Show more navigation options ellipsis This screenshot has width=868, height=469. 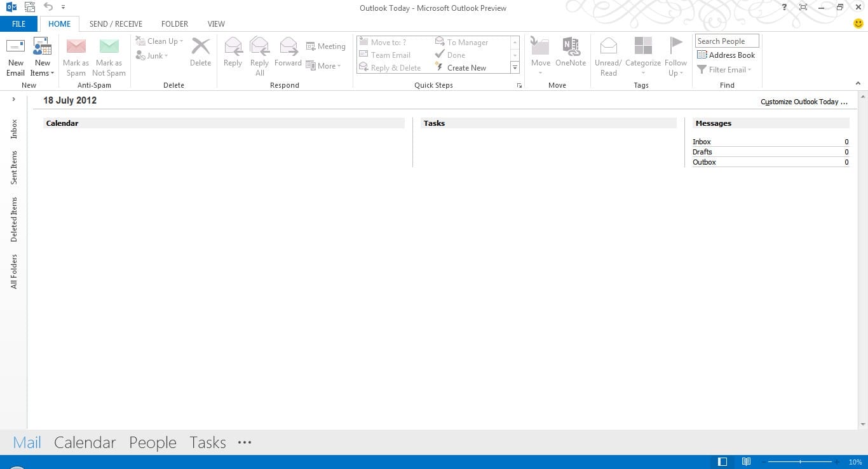pos(245,442)
